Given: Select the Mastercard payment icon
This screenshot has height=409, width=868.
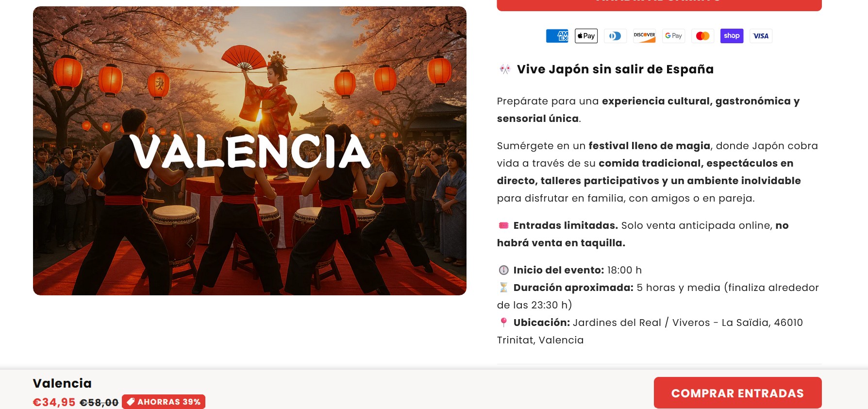Looking at the screenshot, I should tap(702, 36).
